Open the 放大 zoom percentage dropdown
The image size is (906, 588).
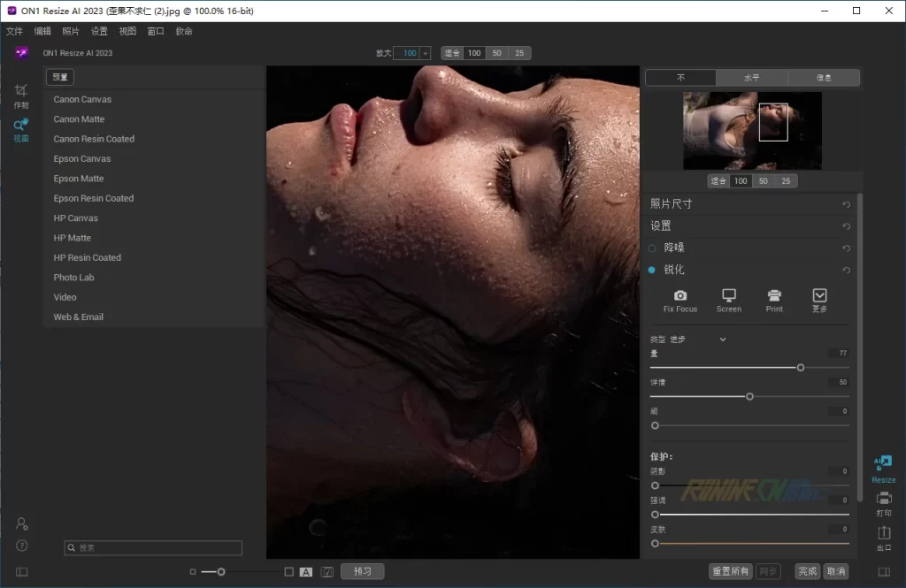point(426,53)
